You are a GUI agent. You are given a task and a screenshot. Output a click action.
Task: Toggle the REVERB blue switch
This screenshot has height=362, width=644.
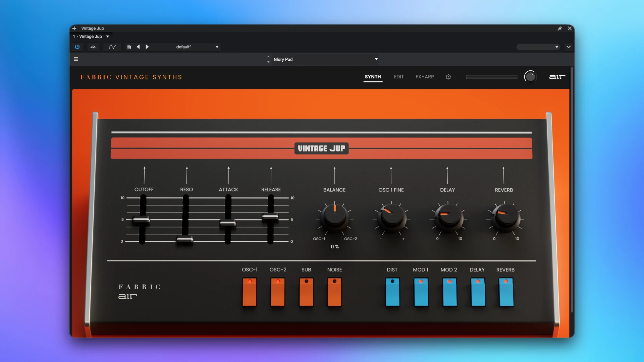pos(506,292)
